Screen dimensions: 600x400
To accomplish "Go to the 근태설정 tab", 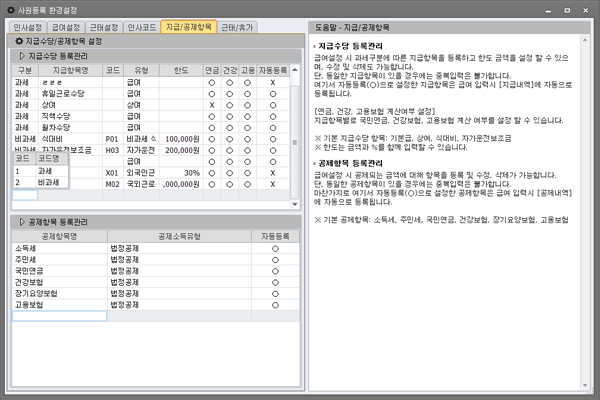I will pos(103,24).
